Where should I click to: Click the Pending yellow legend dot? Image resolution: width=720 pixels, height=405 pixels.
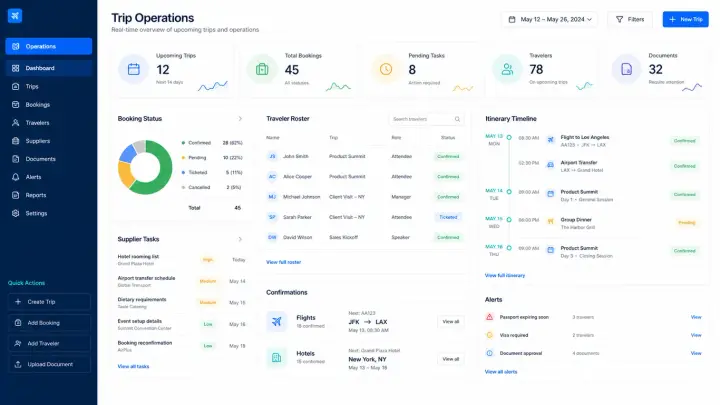(x=183, y=158)
